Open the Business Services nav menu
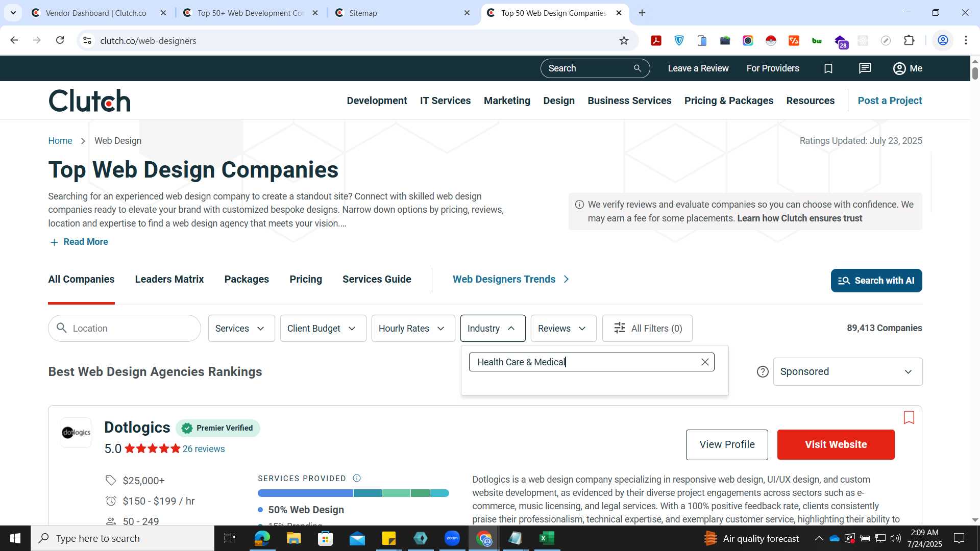Screen dimensions: 980x551 pyautogui.click(x=629, y=101)
